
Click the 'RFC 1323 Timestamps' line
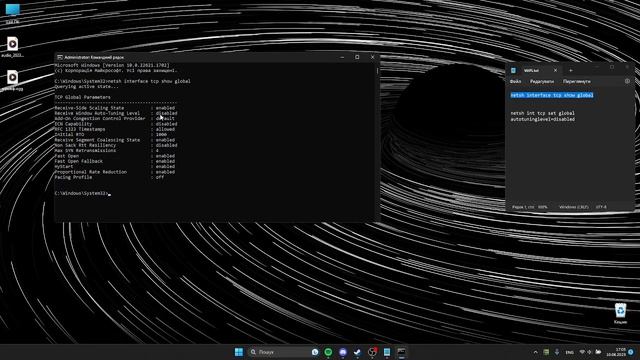115,129
